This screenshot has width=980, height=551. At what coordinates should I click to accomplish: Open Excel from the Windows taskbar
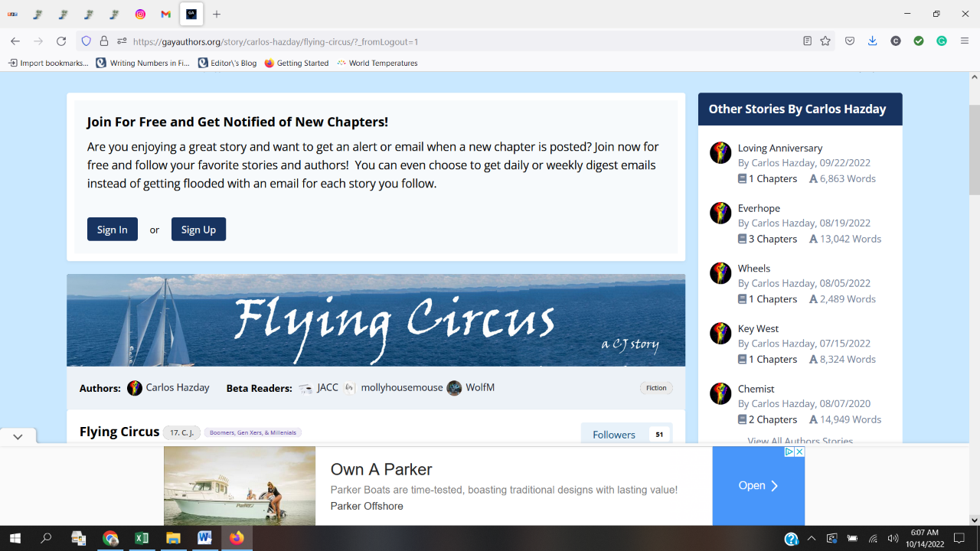click(x=142, y=538)
